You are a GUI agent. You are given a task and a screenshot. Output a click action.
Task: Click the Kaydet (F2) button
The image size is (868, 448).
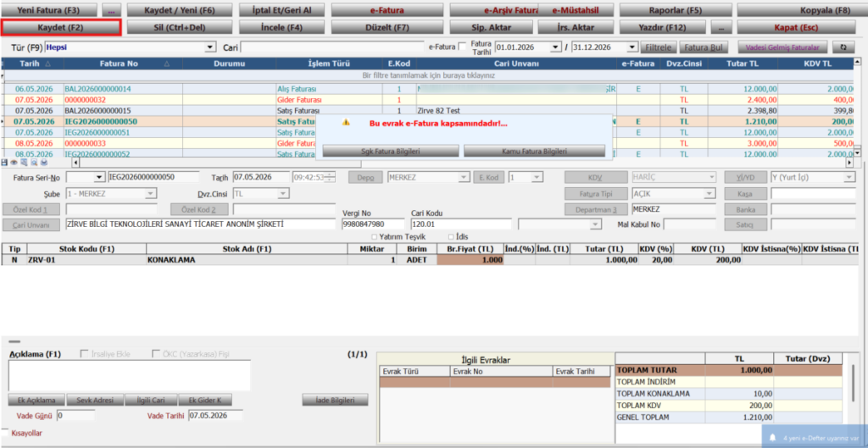pyautogui.click(x=60, y=27)
